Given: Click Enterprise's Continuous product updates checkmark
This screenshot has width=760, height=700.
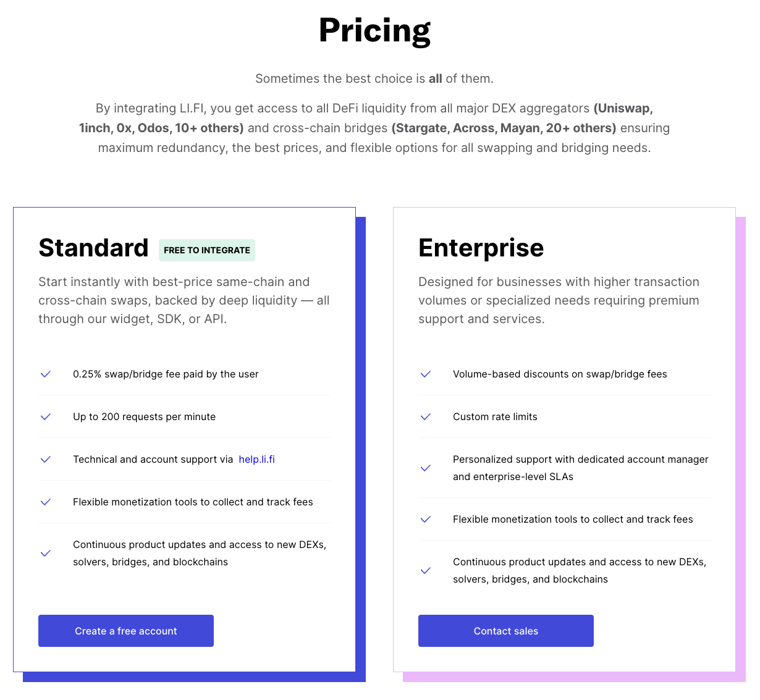Looking at the screenshot, I should [x=426, y=571].
